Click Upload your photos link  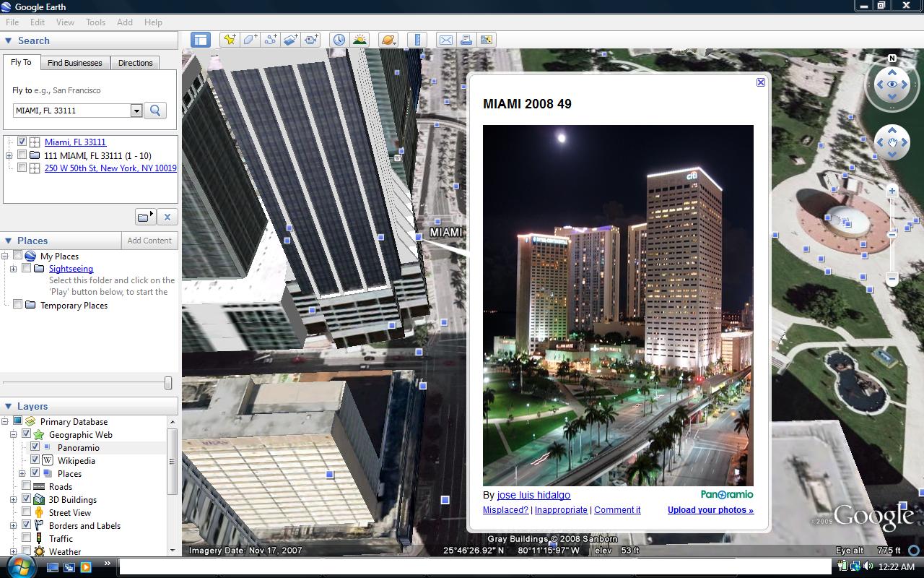(710, 510)
